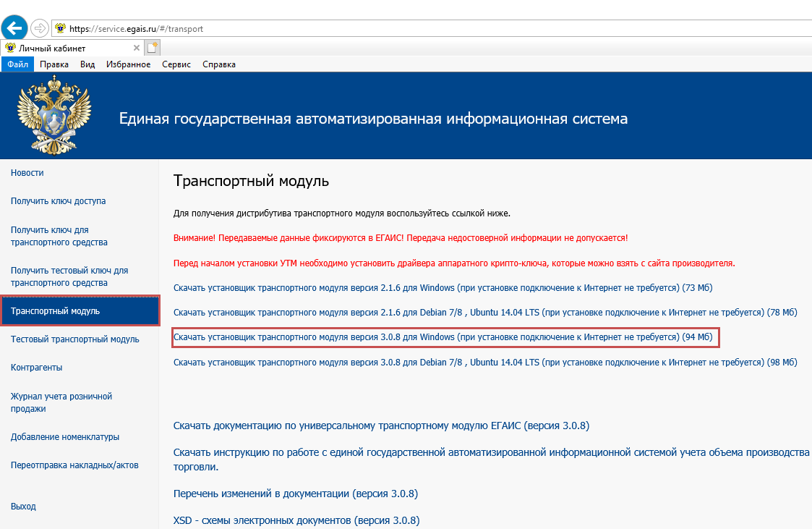Image resolution: width=812 pixels, height=529 pixels.
Task: Open Журнал учета розничной продажи
Action: (61, 402)
